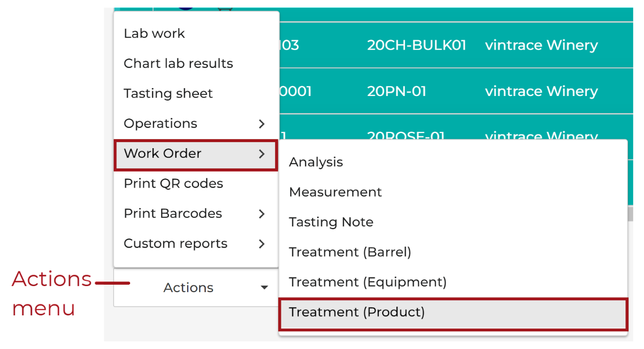Expand the Operations submenu arrow
Image resolution: width=644 pixels, height=349 pixels.
pyautogui.click(x=262, y=124)
